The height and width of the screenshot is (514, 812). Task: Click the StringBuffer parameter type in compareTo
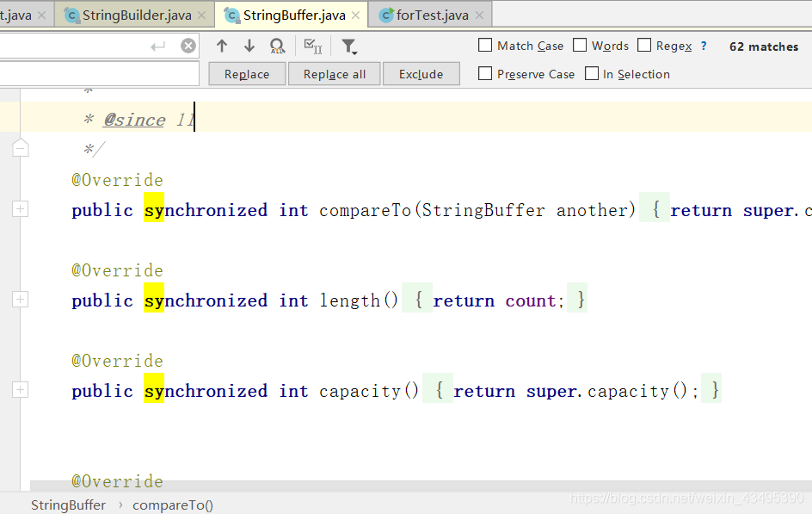point(483,210)
